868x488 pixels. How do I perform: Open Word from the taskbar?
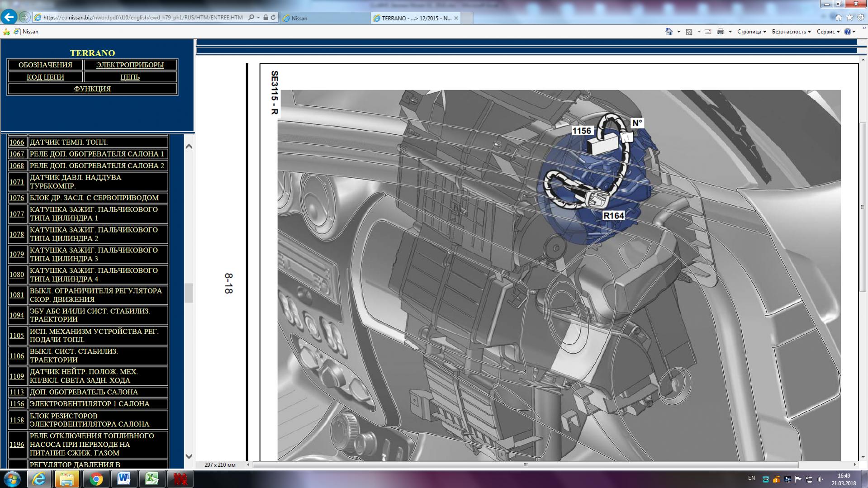point(123,479)
